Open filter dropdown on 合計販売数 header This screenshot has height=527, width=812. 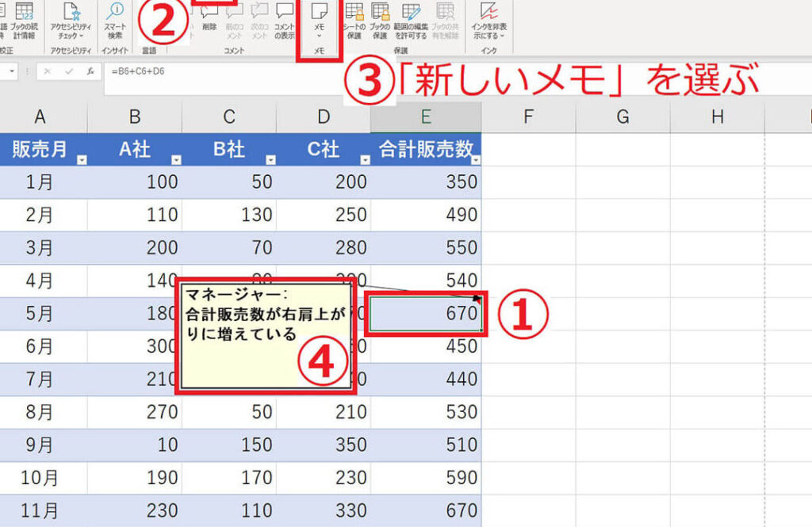point(475,160)
